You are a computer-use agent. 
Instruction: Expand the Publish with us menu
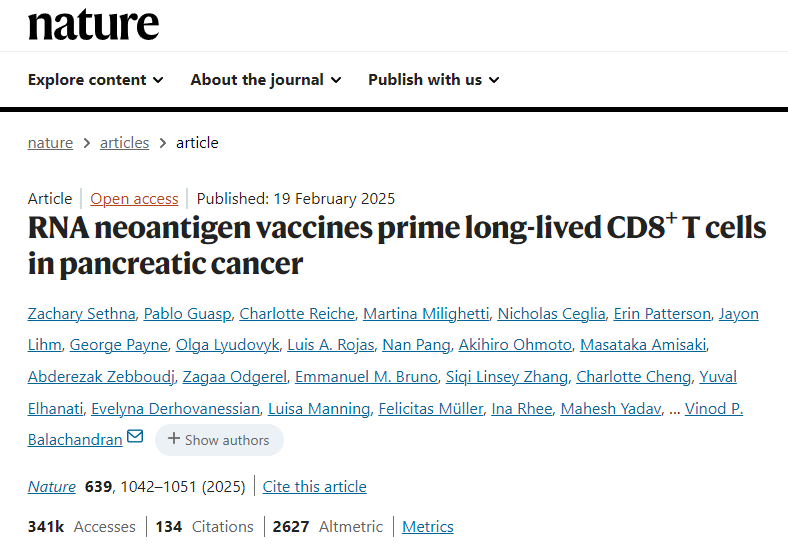(x=433, y=80)
